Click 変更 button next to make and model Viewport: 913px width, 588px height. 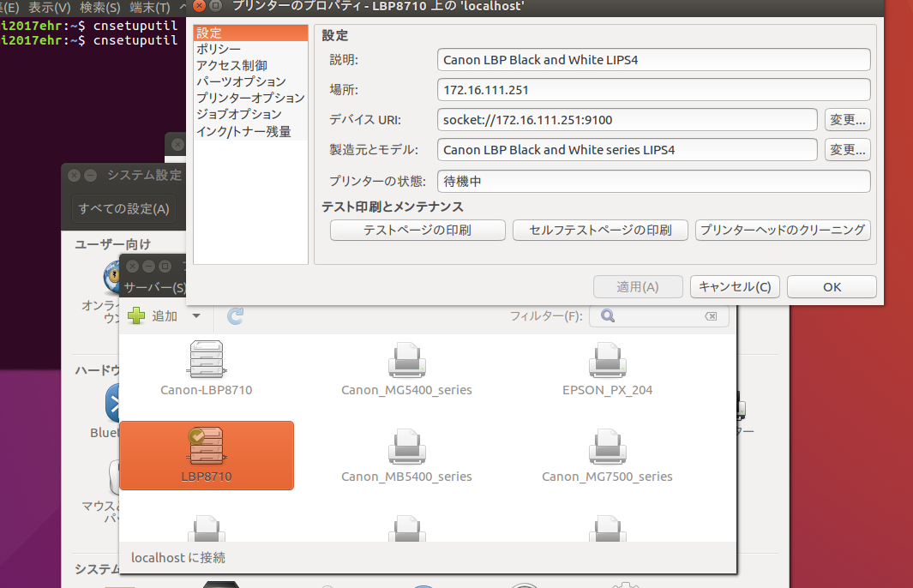(847, 150)
